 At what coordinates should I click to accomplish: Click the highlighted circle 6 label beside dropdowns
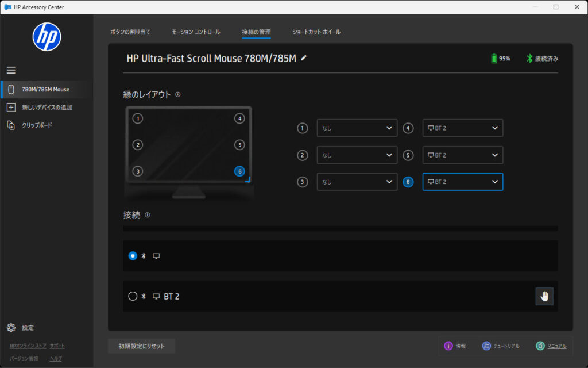pos(408,182)
